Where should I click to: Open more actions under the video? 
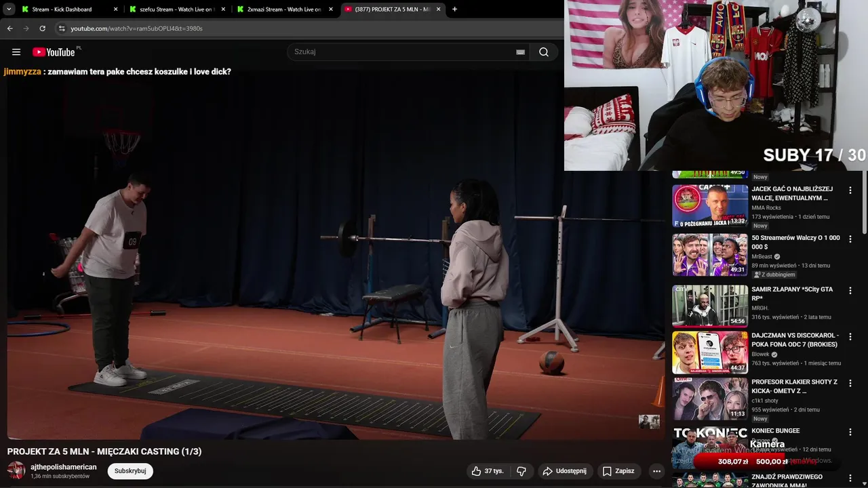click(x=656, y=471)
